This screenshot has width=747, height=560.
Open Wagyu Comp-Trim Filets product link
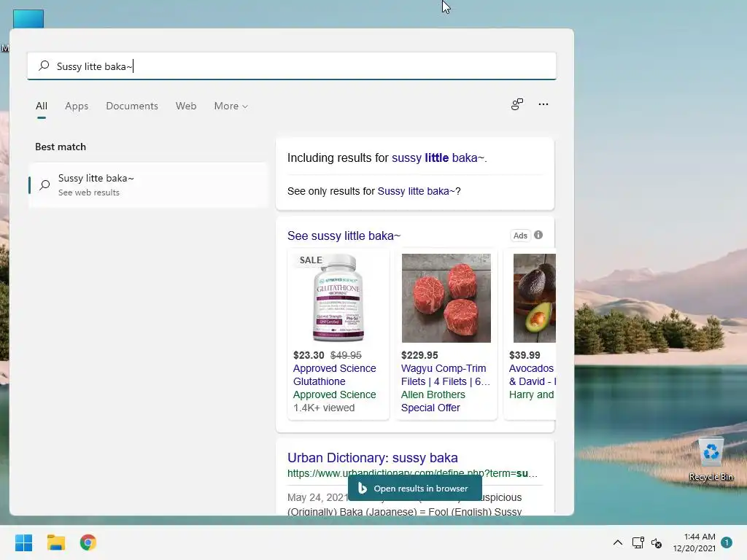pos(446,375)
